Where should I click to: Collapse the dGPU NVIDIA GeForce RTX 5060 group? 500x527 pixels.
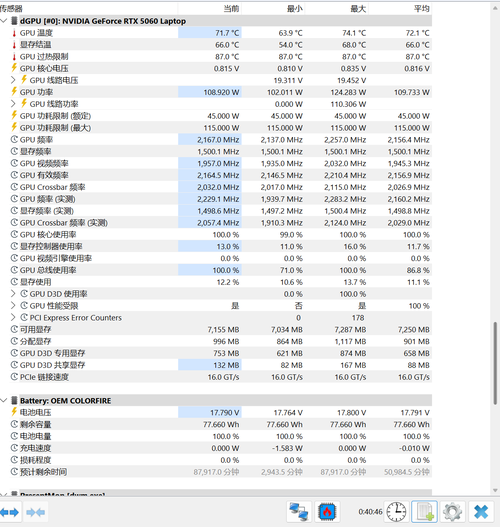click(4, 21)
